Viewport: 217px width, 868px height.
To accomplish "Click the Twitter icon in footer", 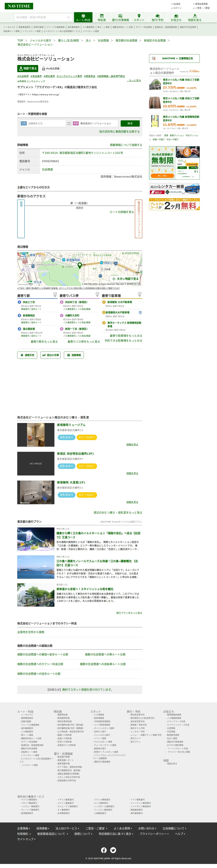I will (113, 850).
